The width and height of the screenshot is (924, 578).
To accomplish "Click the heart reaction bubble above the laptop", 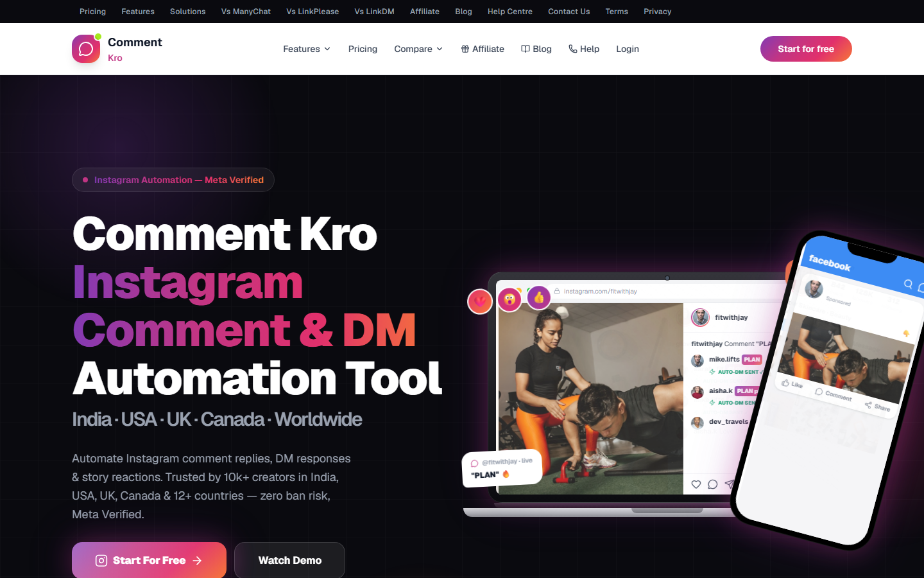I will [x=480, y=301].
